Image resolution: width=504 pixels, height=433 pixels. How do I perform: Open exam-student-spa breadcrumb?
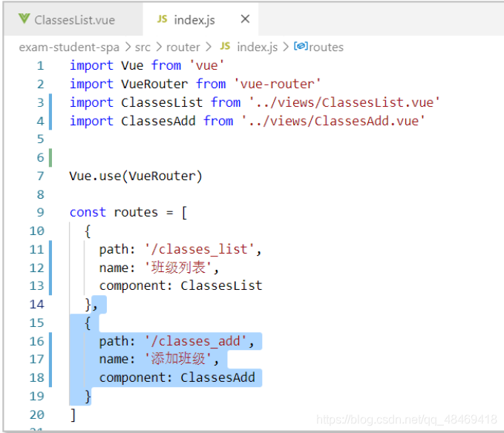pos(69,47)
